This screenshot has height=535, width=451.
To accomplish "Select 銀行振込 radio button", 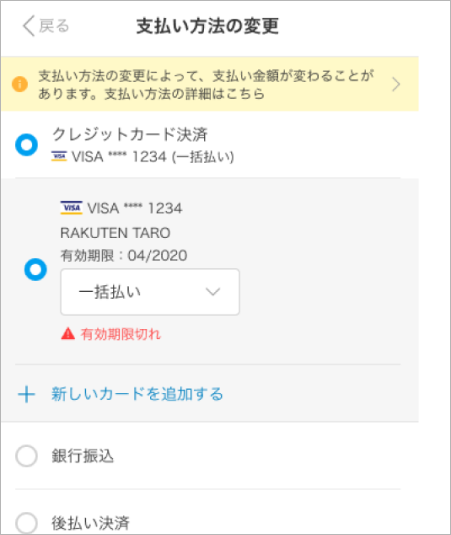I will coord(26,456).
